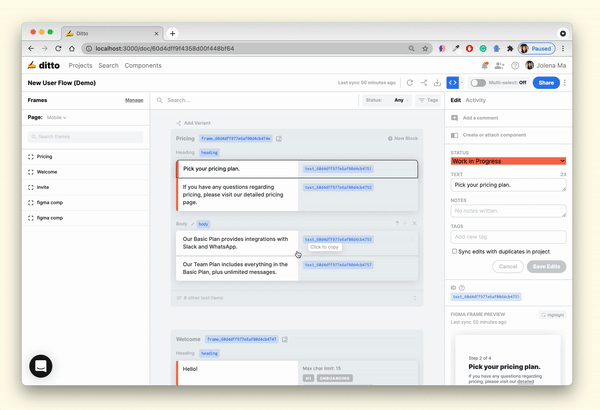Click the browser home icon

(72, 49)
